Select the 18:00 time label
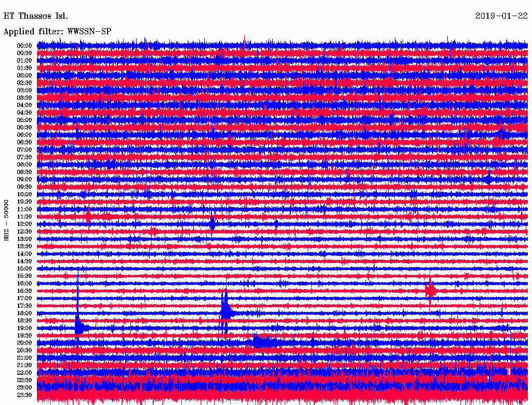 coord(24,313)
